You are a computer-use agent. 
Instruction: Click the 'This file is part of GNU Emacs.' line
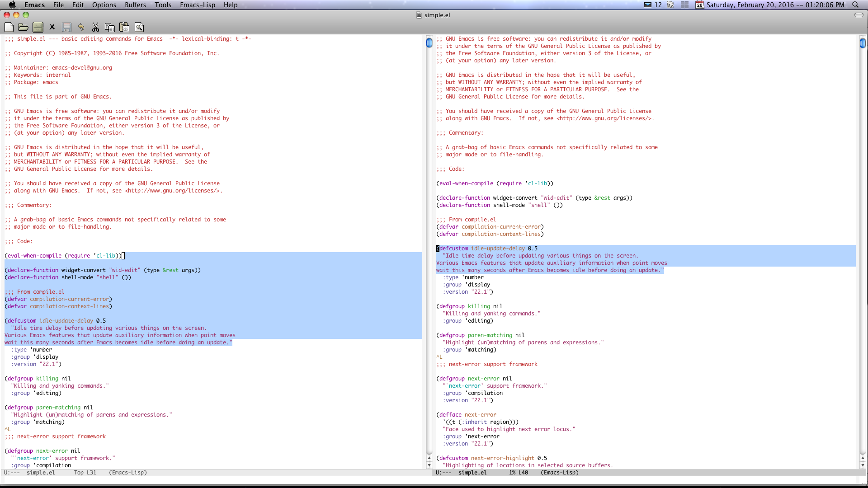tap(58, 97)
